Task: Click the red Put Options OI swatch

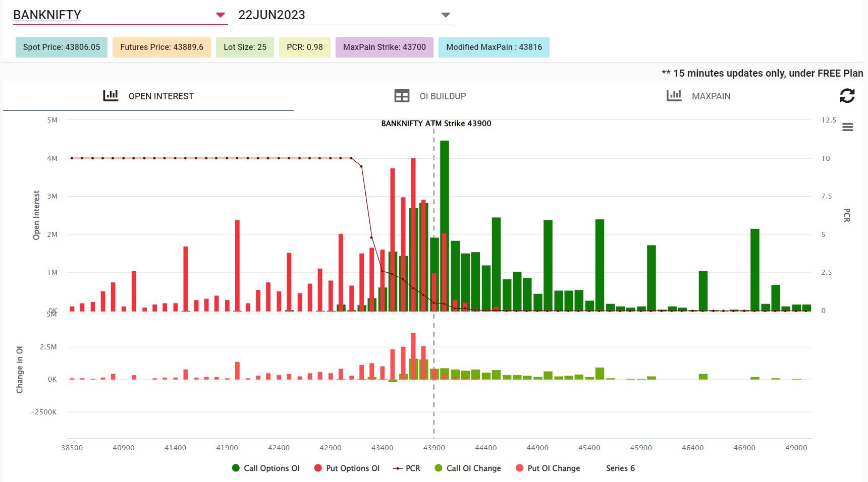Action: 318,468
